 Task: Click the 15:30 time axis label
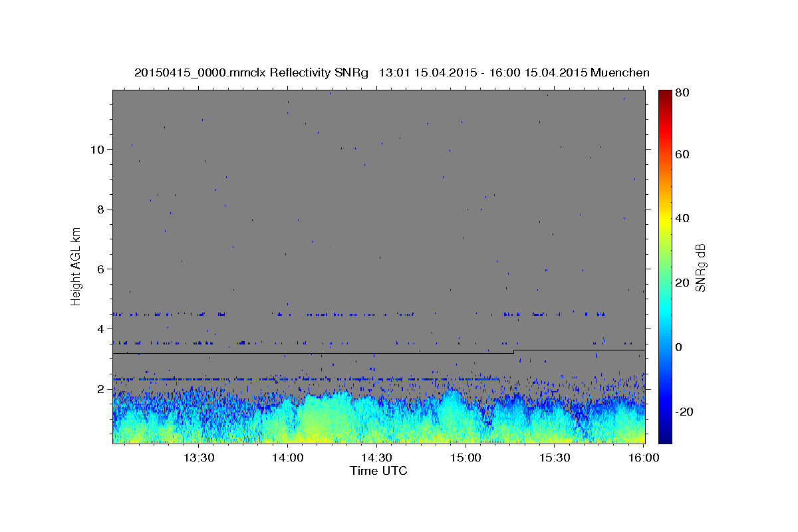(x=555, y=458)
